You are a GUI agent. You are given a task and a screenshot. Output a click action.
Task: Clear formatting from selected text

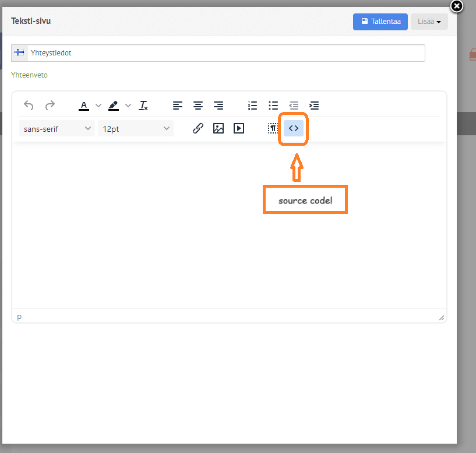pos(143,106)
